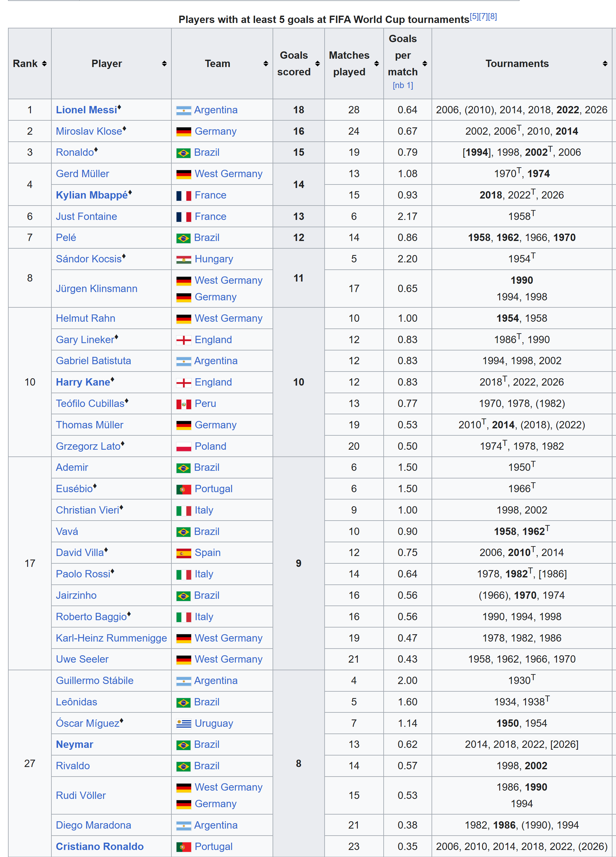
Task: Open Italy link in Roberto Baggio row
Action: (x=204, y=617)
